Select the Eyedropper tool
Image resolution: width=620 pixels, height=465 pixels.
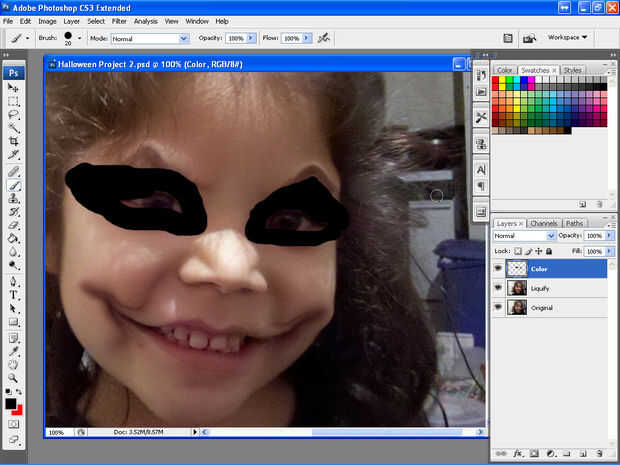(13, 351)
